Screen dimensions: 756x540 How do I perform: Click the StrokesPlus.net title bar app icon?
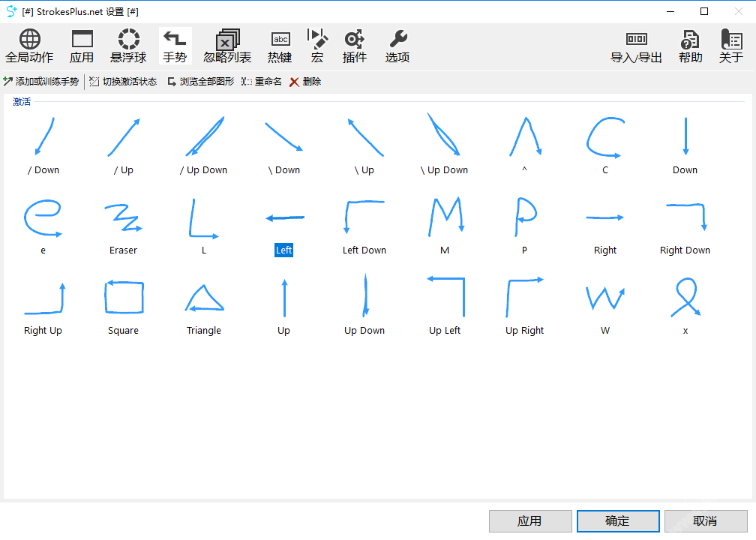click(x=11, y=11)
